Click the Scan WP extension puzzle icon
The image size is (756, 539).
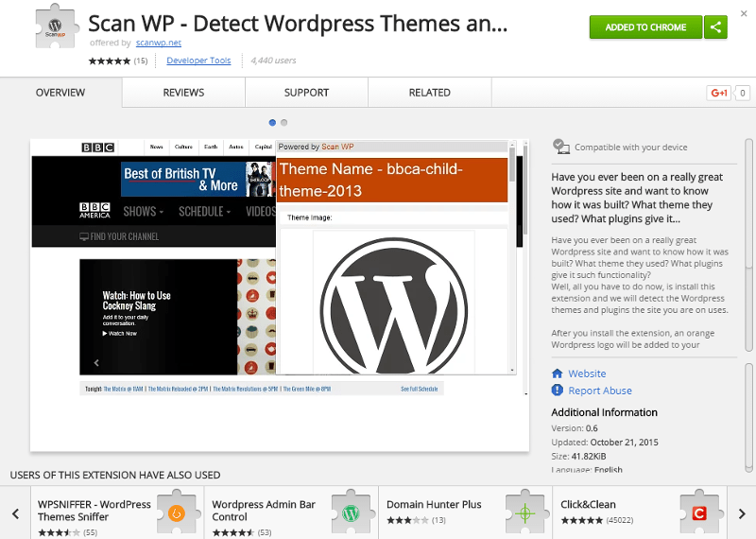click(x=57, y=26)
